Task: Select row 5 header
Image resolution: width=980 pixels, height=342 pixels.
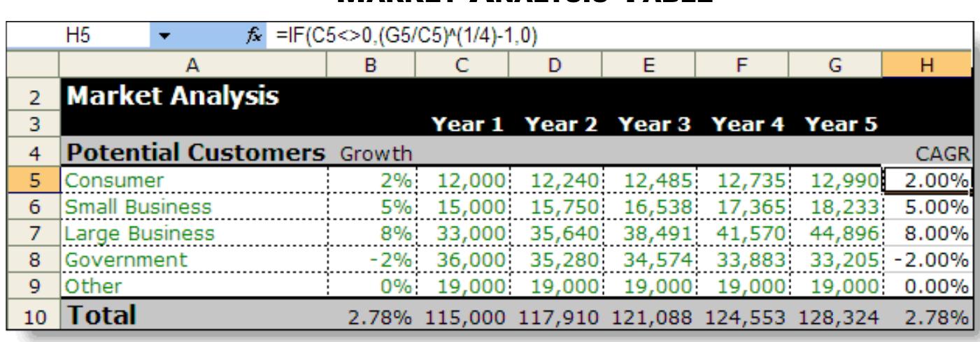Action: coord(29,180)
